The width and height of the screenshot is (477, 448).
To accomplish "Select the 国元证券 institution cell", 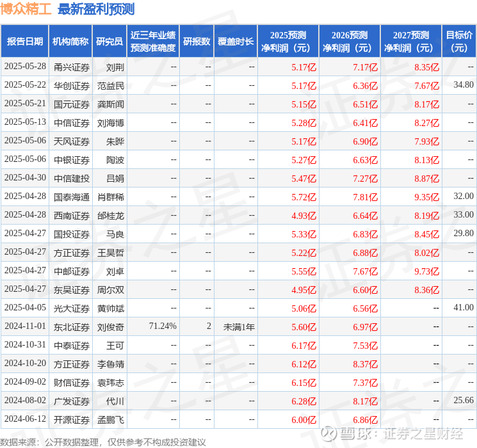I will pyautogui.click(x=72, y=104).
